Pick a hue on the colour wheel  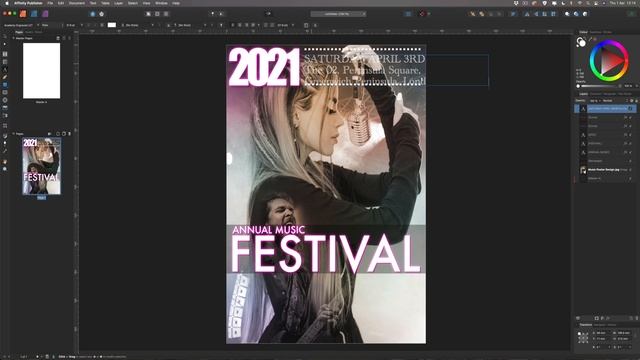609,61
